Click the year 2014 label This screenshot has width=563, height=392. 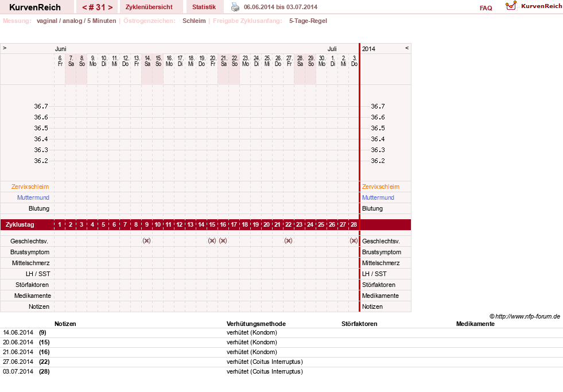(x=368, y=49)
